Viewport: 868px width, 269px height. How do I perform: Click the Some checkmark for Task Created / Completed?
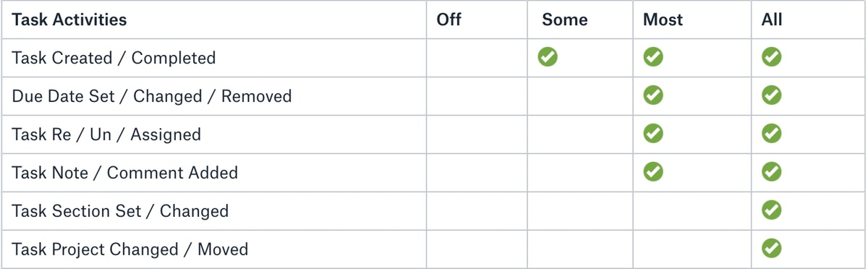(548, 56)
